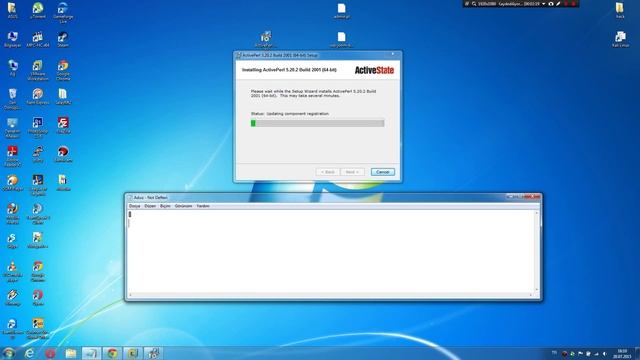The image size is (640, 360).
Task: Open the Düzen menu in Notepad
Action: [x=150, y=206]
